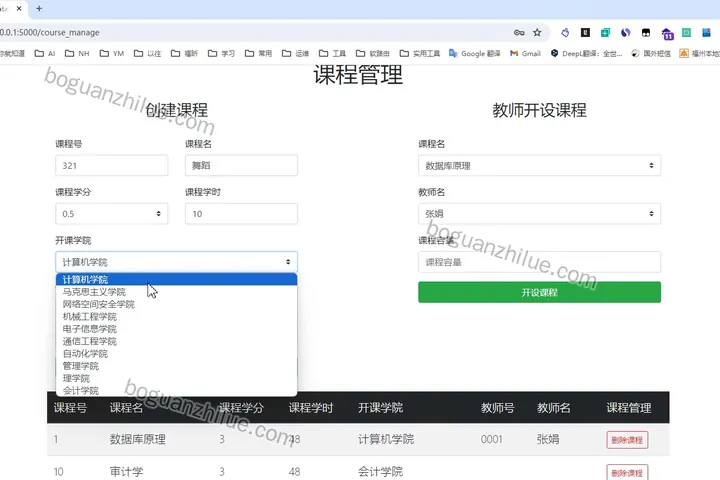This screenshot has height=480, width=720.
Task: Click the password key icon in address bar
Action: 519,33
